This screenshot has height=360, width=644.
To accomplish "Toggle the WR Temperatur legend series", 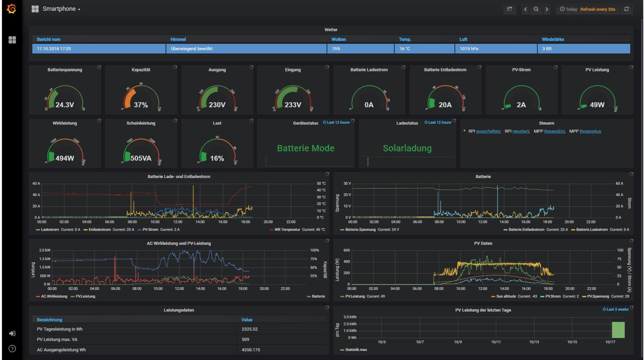I will coord(287,230).
